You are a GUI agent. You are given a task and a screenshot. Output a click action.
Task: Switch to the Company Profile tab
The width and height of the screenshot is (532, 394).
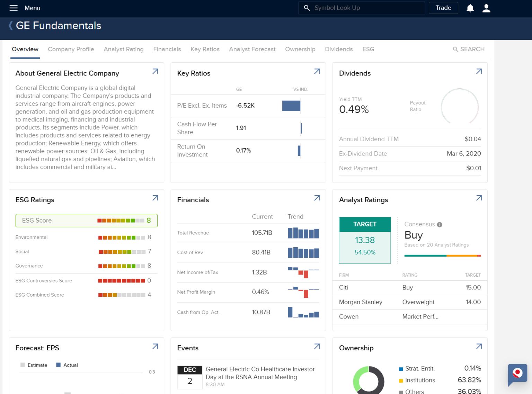71,49
